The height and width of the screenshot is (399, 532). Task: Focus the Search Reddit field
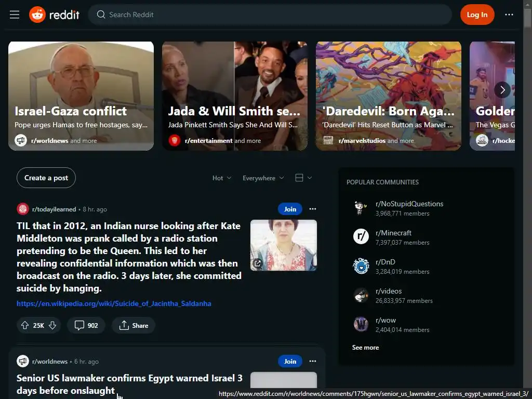pos(270,15)
